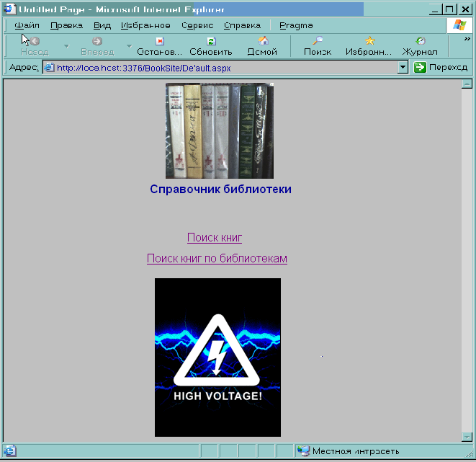Click the Windows flag logo at the top right
Image resolution: width=476 pixels, height=462 pixels.
click(459, 25)
